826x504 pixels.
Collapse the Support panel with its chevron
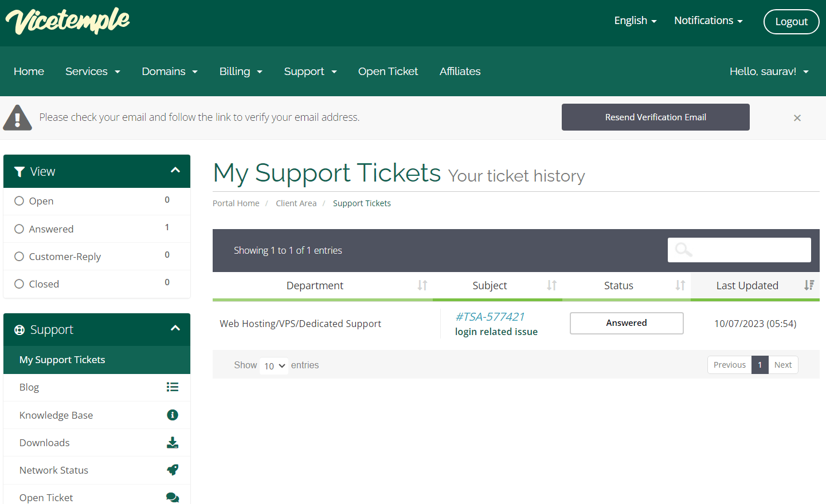[175, 328]
